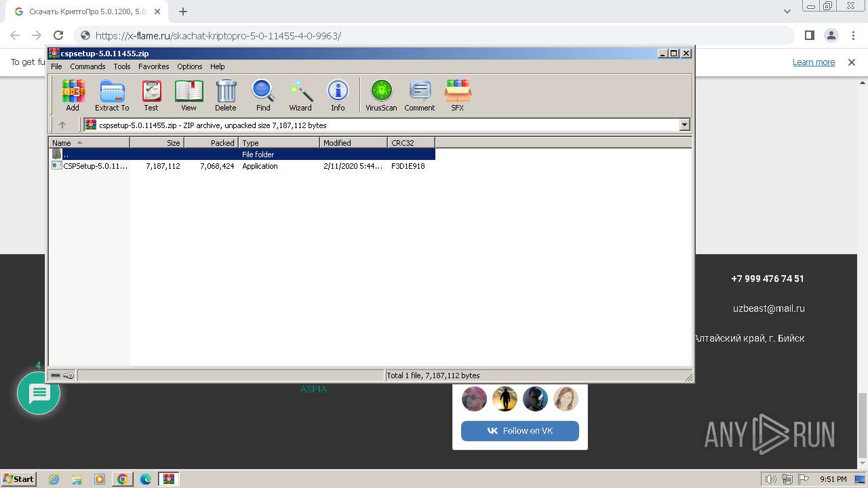Sort by CRC32 column header
Image resolution: width=868 pixels, height=488 pixels.
[411, 142]
